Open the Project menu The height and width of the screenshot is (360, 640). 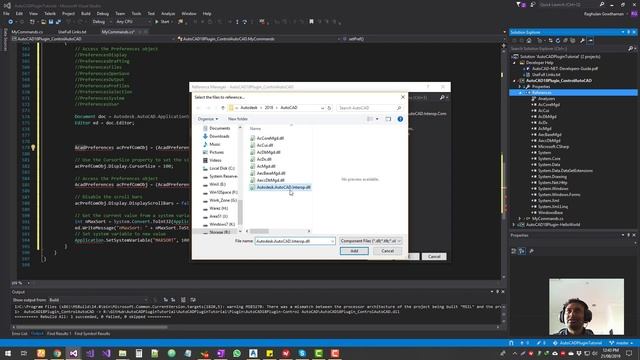click(x=68, y=13)
